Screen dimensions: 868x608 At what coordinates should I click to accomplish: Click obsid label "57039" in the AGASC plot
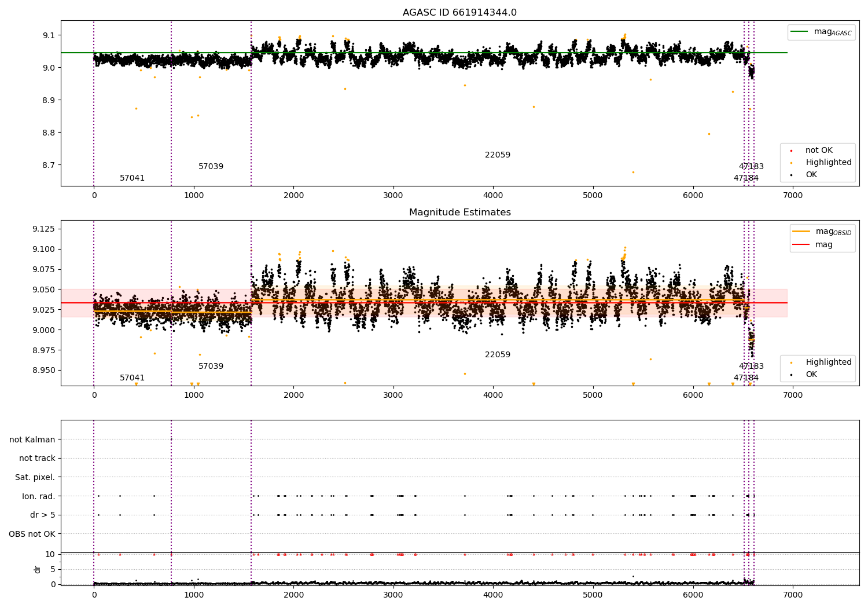point(211,166)
